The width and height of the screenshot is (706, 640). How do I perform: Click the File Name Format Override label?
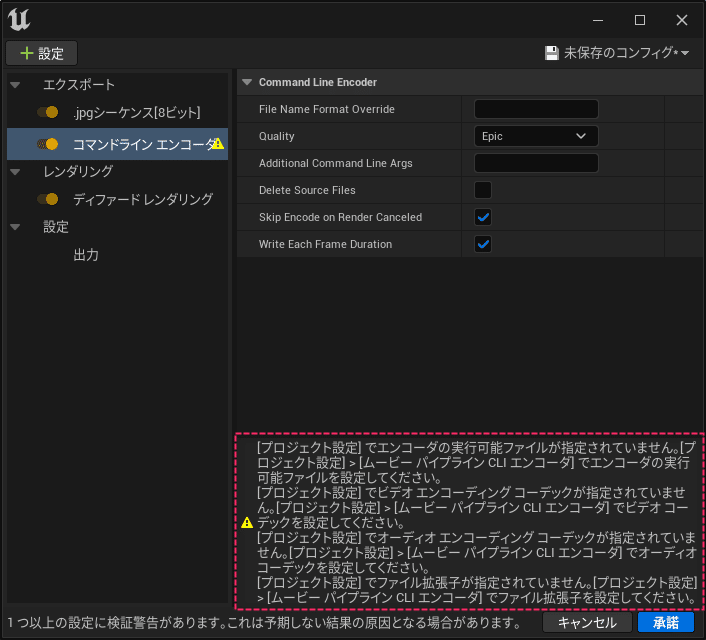tap(326, 109)
